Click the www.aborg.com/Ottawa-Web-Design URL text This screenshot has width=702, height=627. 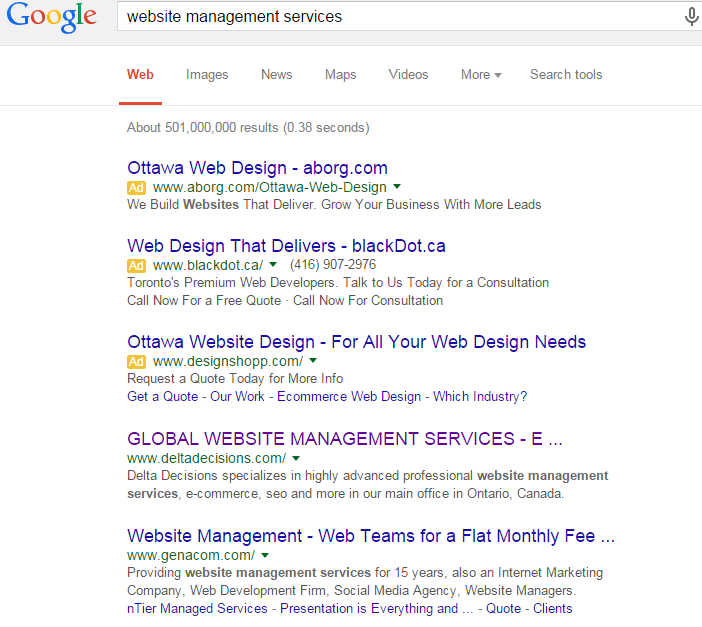click(x=270, y=187)
